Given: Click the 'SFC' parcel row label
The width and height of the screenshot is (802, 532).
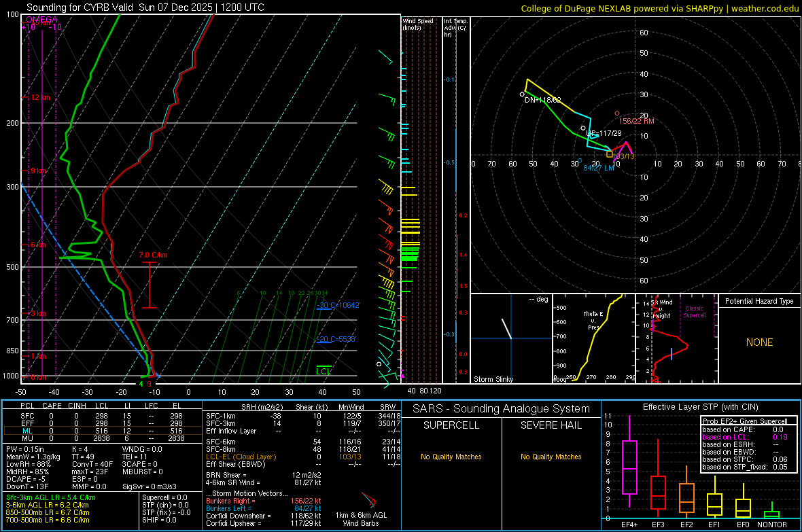Looking at the screenshot, I should [x=27, y=416].
